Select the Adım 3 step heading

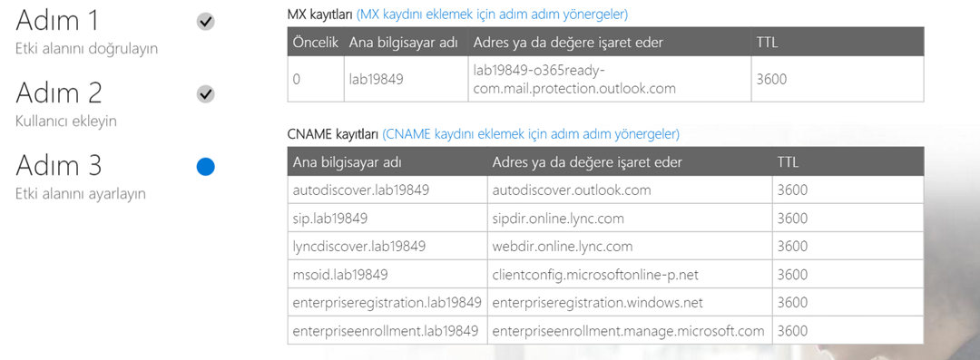tap(59, 165)
